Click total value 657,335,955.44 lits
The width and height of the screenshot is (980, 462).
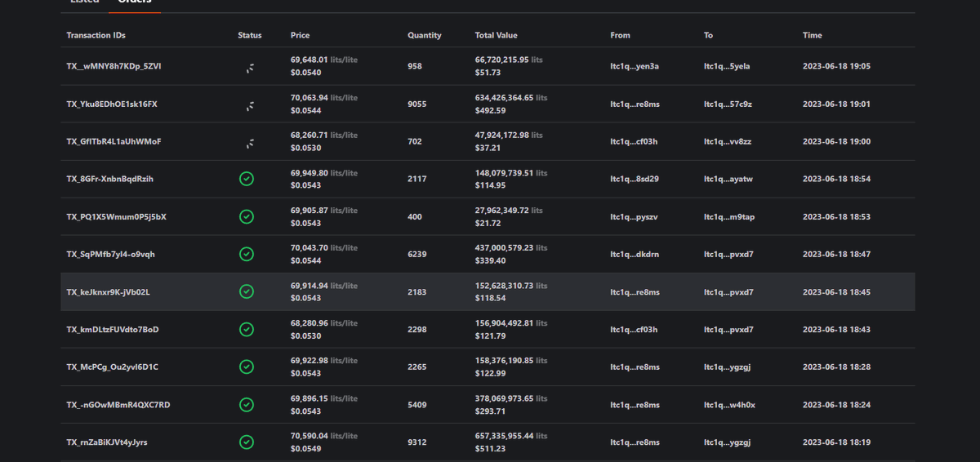coord(511,435)
